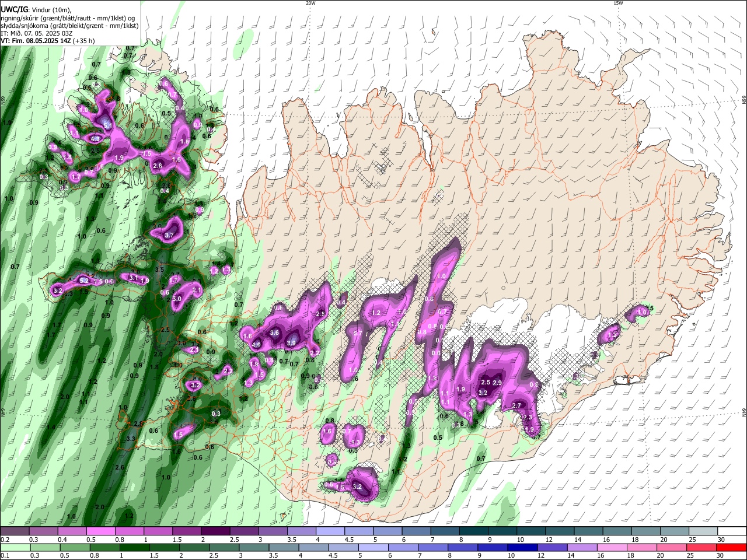Image resolution: width=747 pixels, height=560 pixels.
Task: Click the '5.2' precipitation value on the map
Action: pyautogui.click(x=83, y=281)
